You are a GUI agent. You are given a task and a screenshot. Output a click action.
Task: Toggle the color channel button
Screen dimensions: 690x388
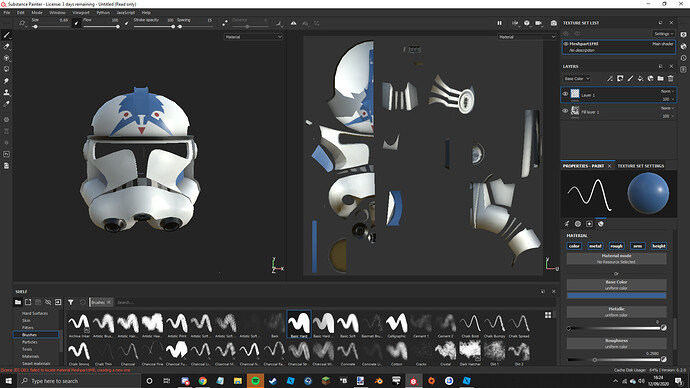pyautogui.click(x=574, y=246)
